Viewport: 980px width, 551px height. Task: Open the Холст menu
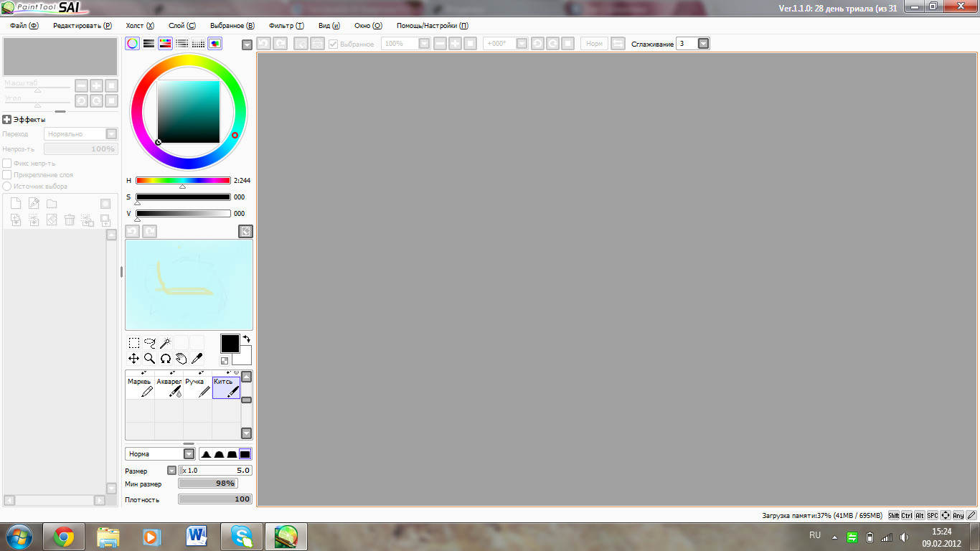coord(140,26)
